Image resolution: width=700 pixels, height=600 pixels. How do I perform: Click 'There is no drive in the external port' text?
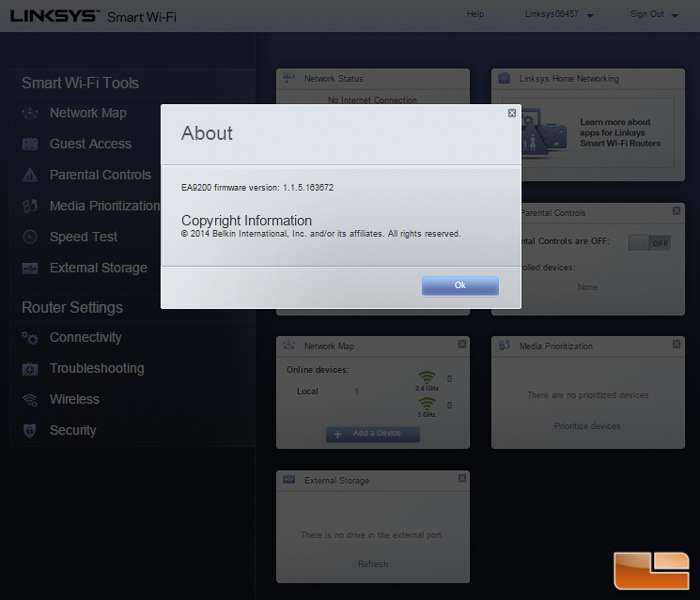click(x=372, y=535)
